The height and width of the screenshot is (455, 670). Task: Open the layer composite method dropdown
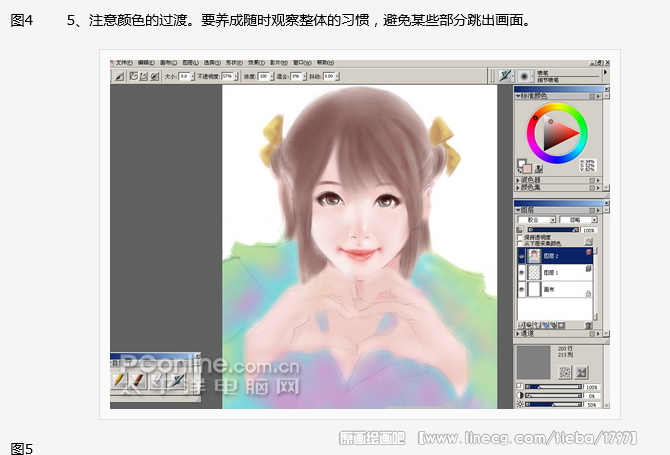click(x=536, y=220)
